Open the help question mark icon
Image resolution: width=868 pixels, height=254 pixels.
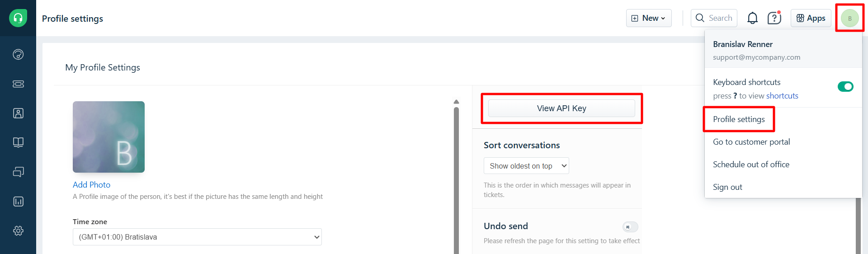pyautogui.click(x=774, y=18)
